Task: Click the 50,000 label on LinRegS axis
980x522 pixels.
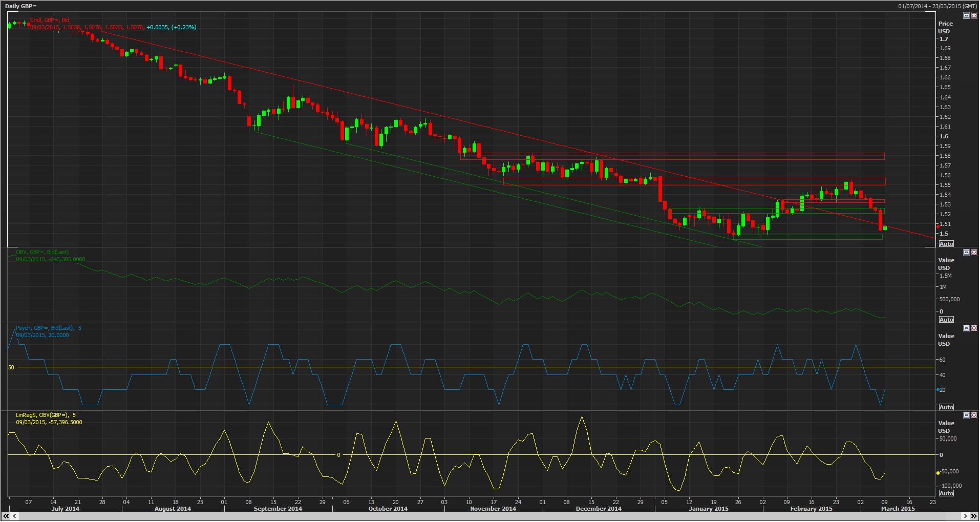Action: coord(948,439)
